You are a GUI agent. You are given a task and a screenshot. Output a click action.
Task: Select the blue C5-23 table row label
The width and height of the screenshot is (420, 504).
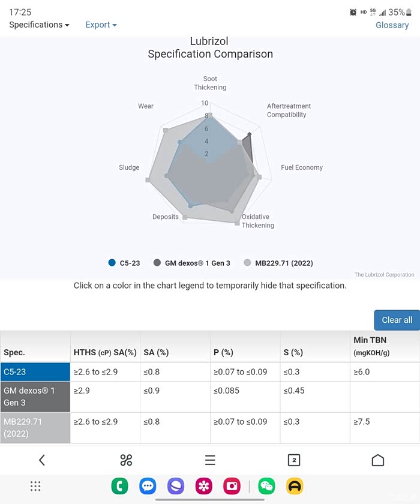point(35,372)
